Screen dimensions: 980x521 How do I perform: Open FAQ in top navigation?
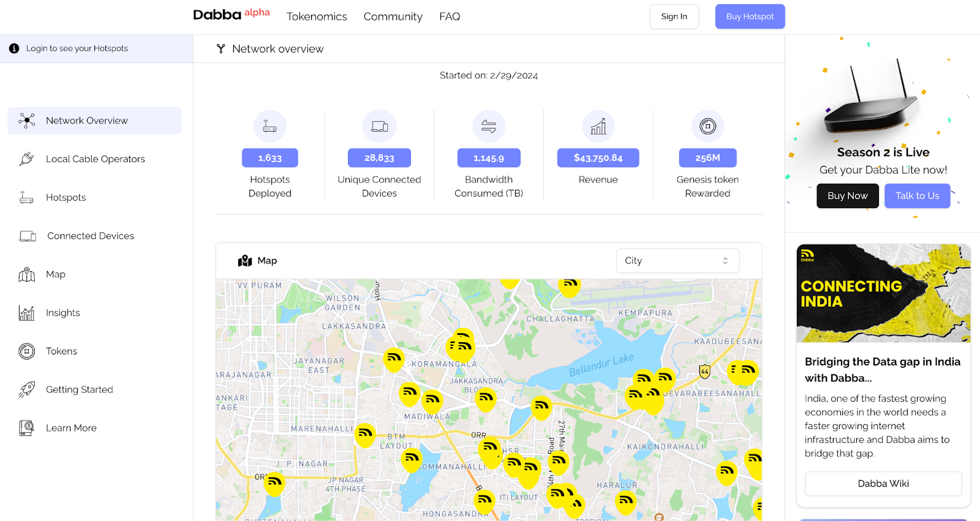(x=450, y=17)
